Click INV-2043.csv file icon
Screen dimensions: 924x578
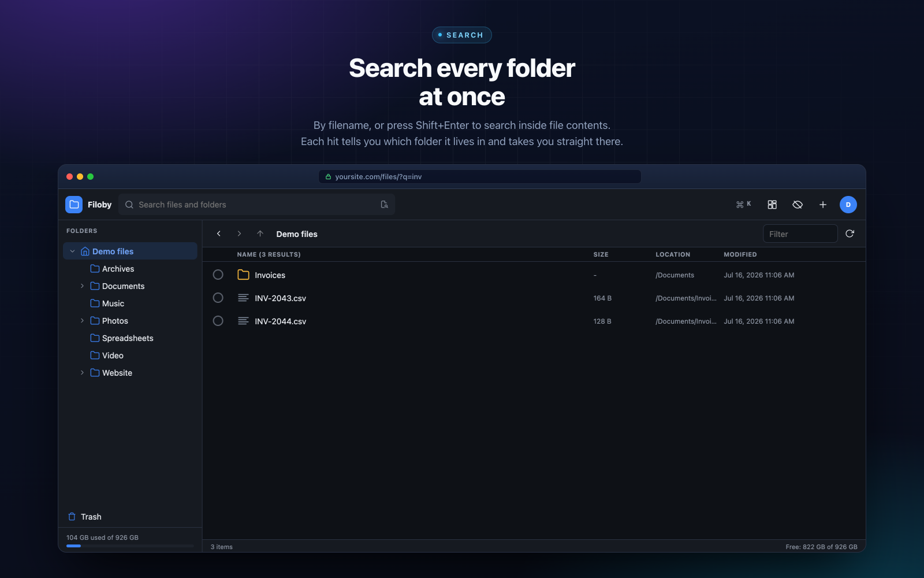(244, 298)
